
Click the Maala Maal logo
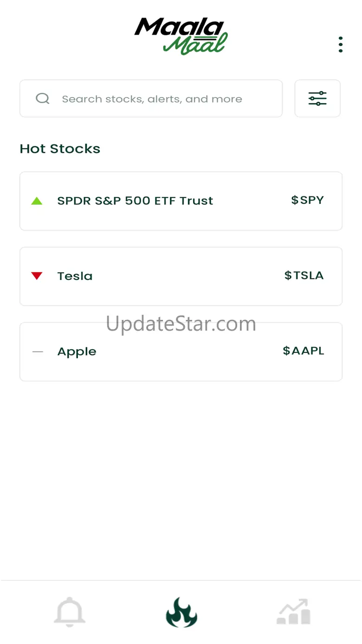181,36
